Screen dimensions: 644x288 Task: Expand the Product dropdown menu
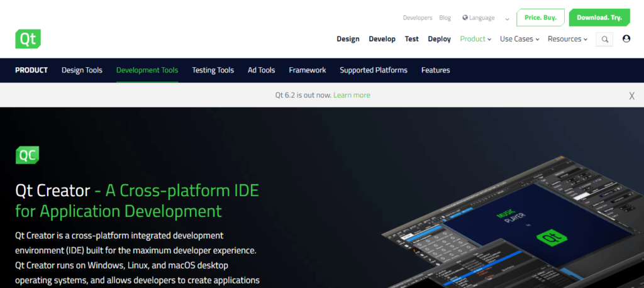point(475,39)
